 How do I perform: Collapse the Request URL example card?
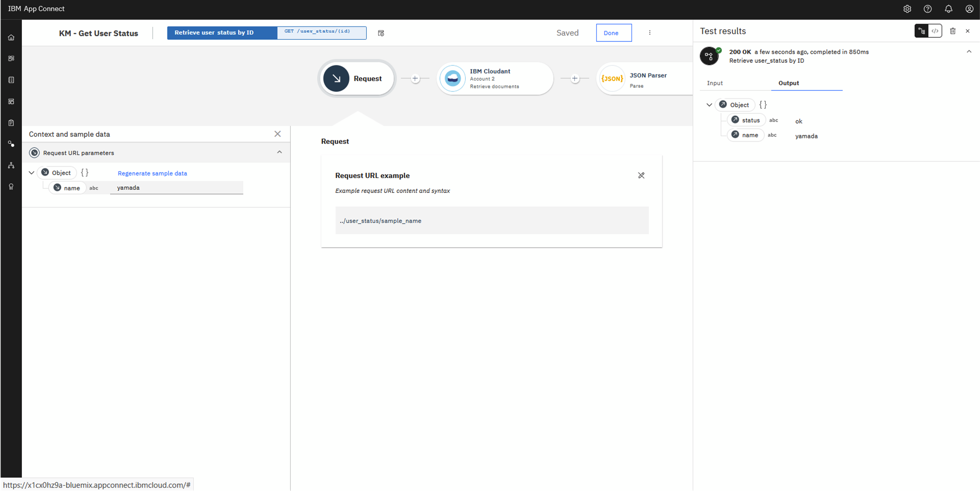point(641,176)
